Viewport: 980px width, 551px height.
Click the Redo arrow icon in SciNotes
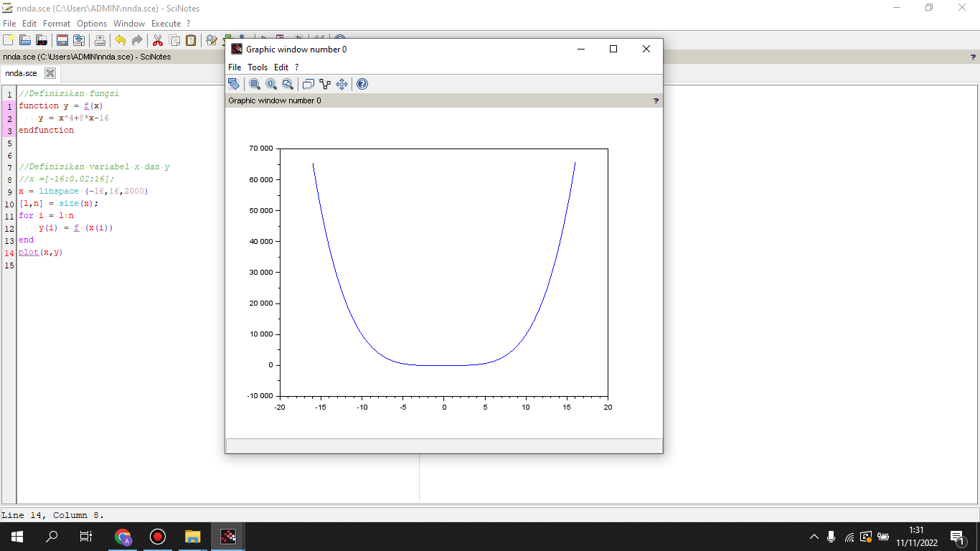pos(136,40)
